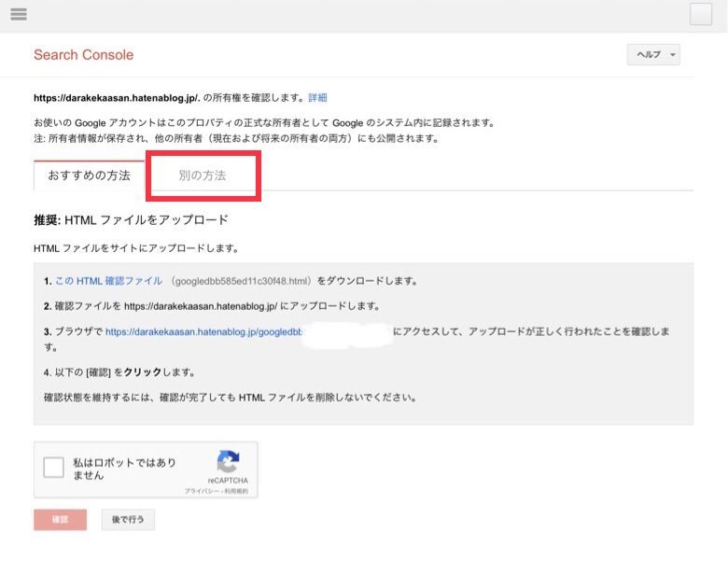The width and height of the screenshot is (728, 561).
Task: Click step 4 以下の [確認] をクリックします text
Action: click(119, 372)
